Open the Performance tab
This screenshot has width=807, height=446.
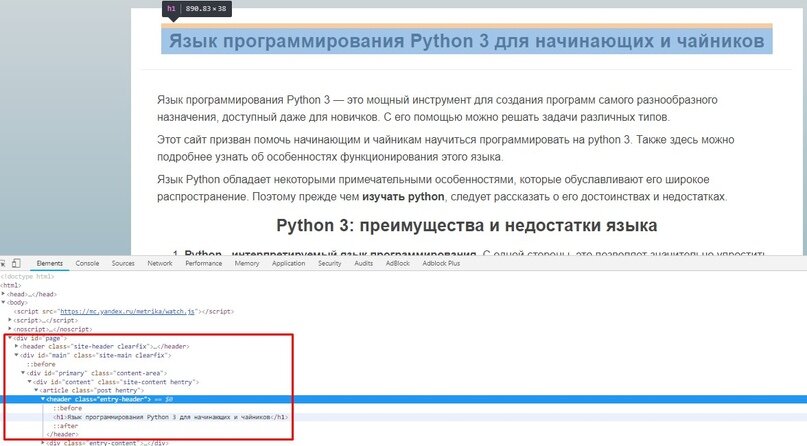click(204, 263)
